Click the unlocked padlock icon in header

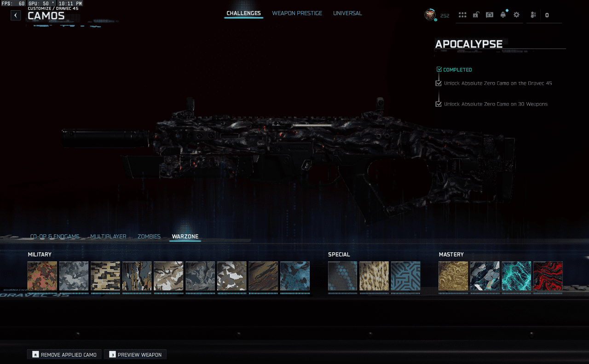point(476,15)
